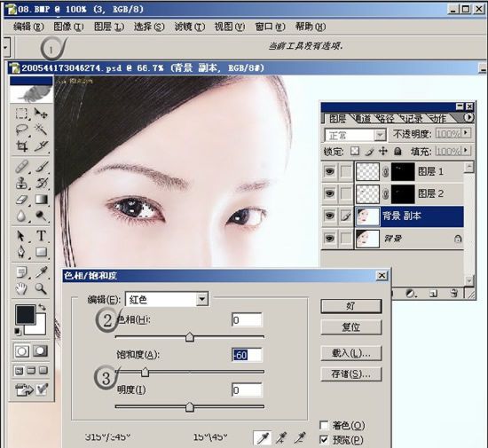This screenshot has height=448, width=488.
Task: Click the subtract-from-sample eyedropper
Action: [x=300, y=438]
